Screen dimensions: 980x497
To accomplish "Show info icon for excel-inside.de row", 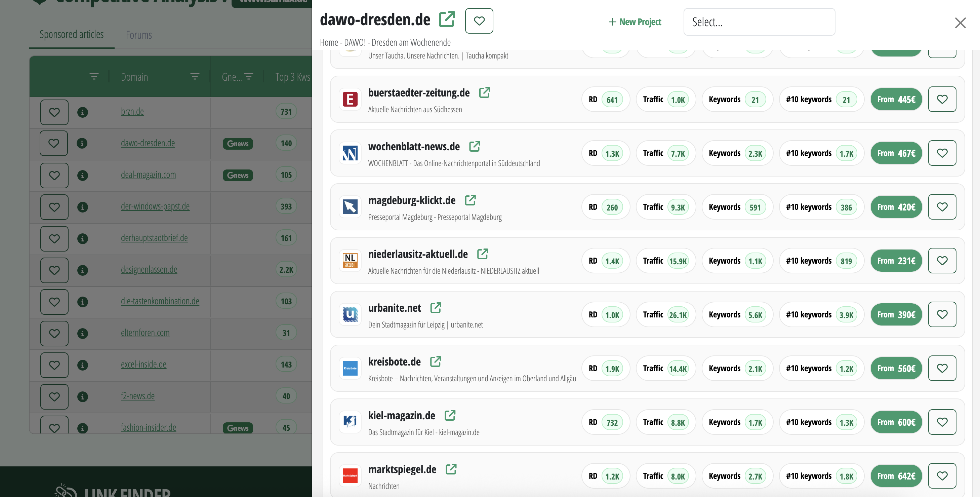I will click(x=83, y=365).
